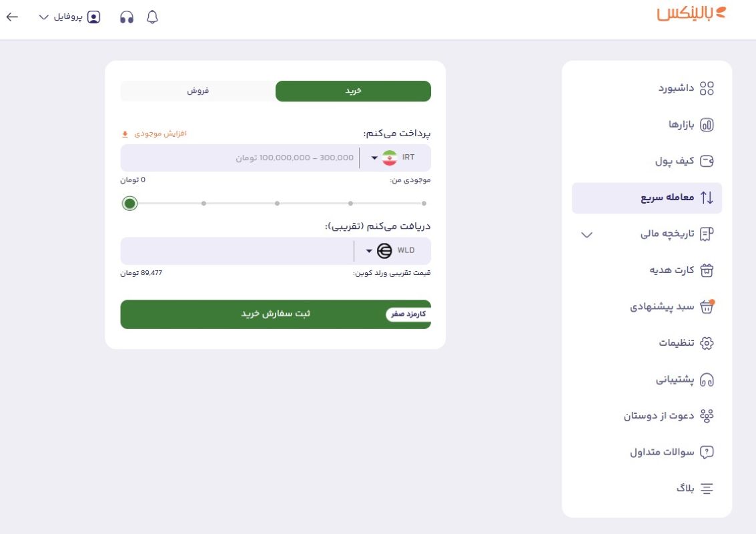Switch to the فروش (sell) tab
This screenshot has width=756, height=534.
pos(196,91)
